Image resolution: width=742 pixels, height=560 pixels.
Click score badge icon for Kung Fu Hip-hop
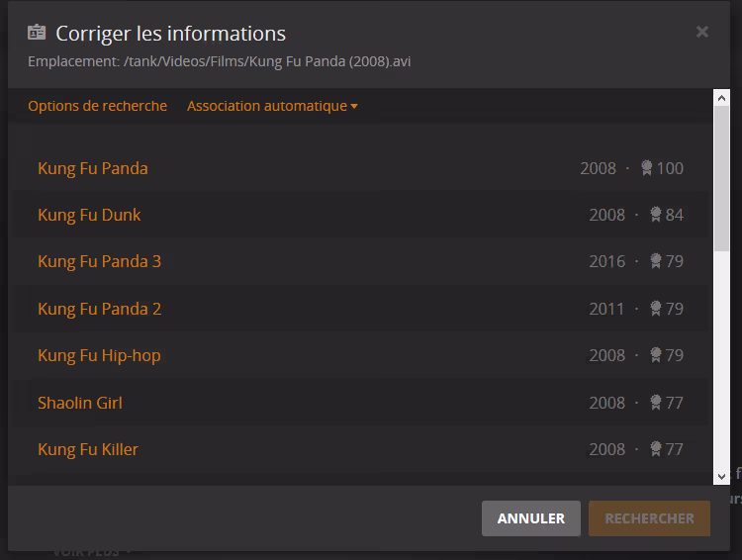click(x=655, y=355)
